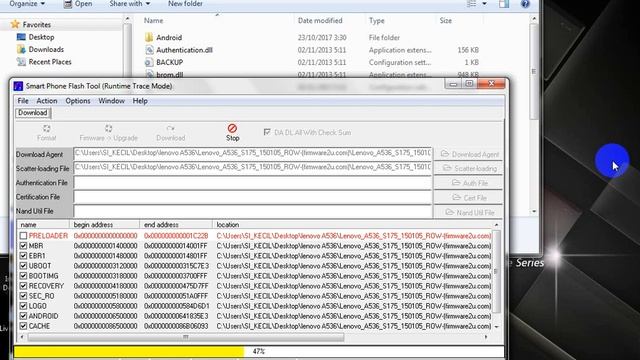The width and height of the screenshot is (640, 360).
Task: Click the Download Agent browse button
Action: coord(469,154)
